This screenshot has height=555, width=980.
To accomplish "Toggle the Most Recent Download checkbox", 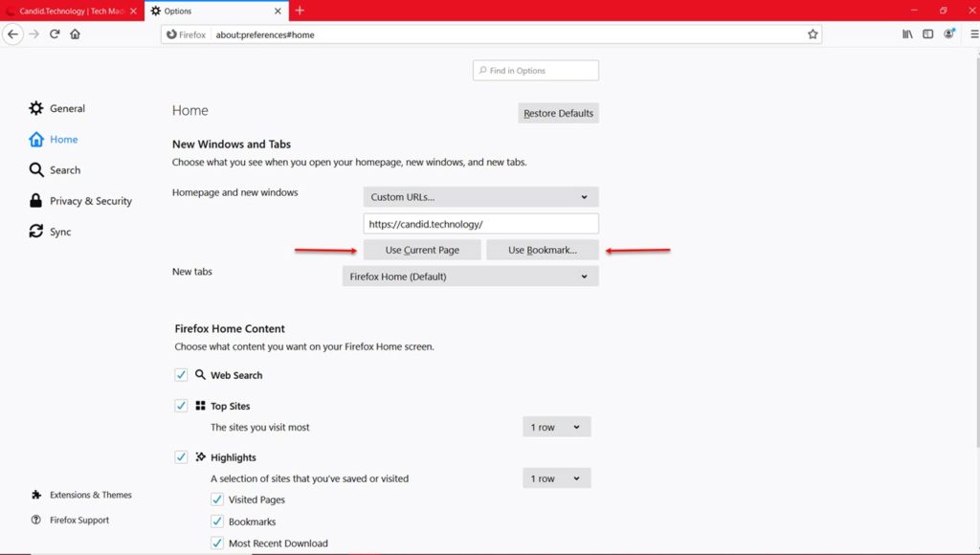I will point(217,544).
